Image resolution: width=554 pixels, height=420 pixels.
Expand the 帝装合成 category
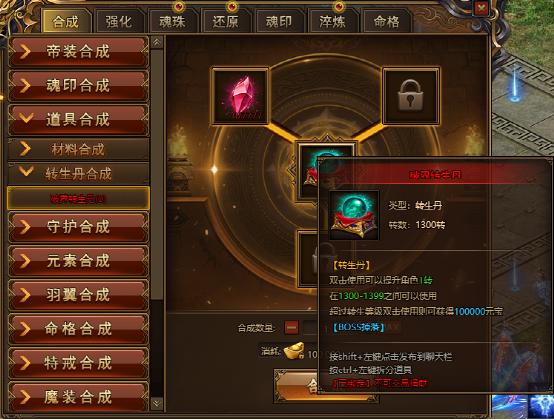[78, 52]
